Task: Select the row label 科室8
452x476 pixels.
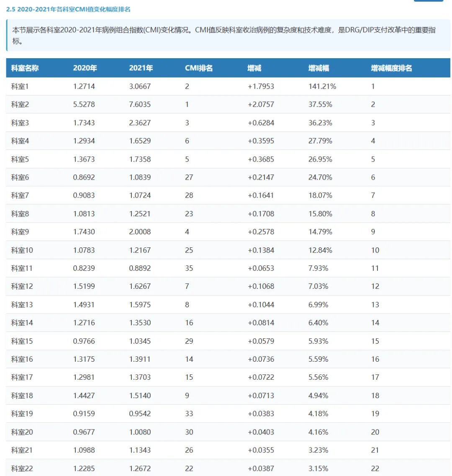Action: 20,214
